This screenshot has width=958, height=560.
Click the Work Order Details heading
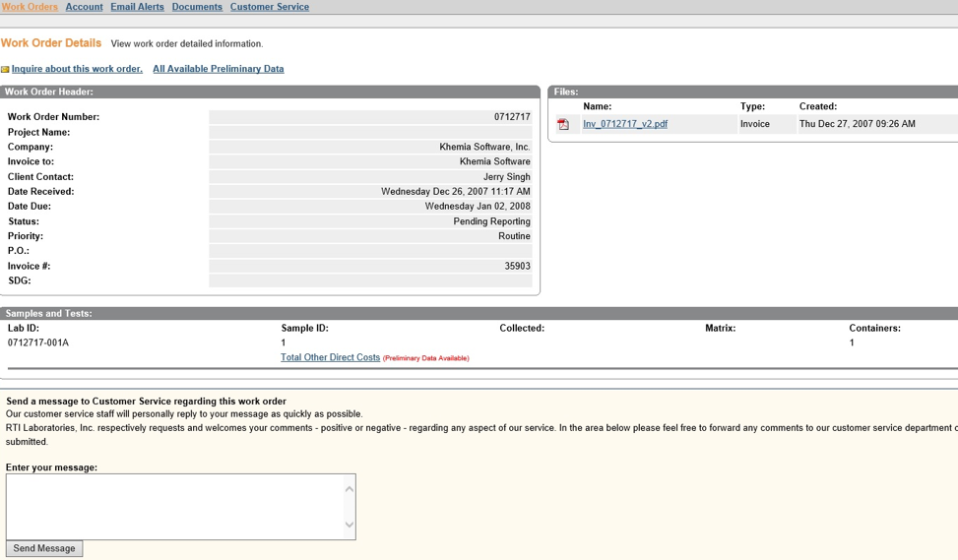point(51,42)
